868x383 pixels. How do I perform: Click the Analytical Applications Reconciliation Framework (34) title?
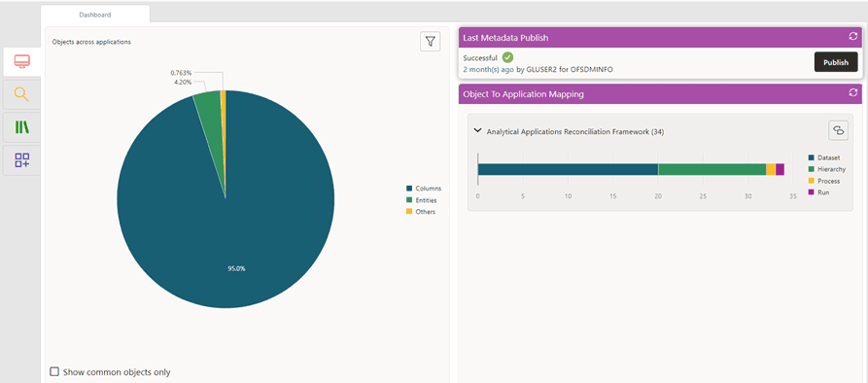[575, 132]
